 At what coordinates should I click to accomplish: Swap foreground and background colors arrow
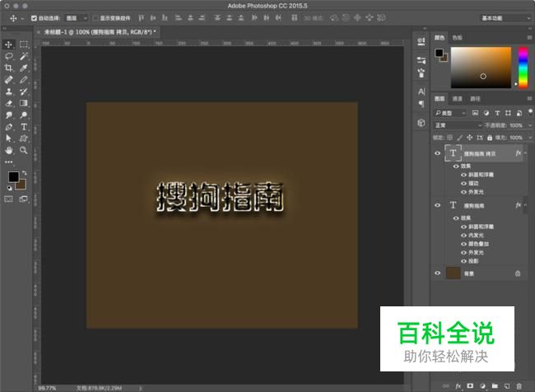(24, 173)
